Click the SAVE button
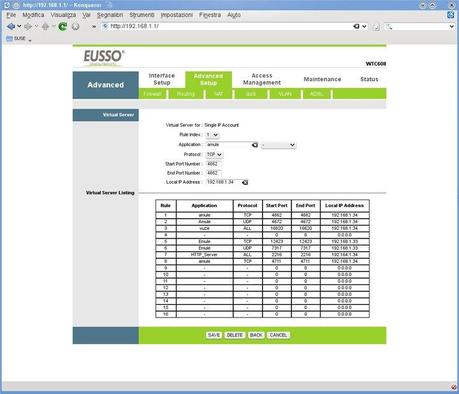The height and width of the screenshot is (394, 459). pyautogui.click(x=214, y=335)
